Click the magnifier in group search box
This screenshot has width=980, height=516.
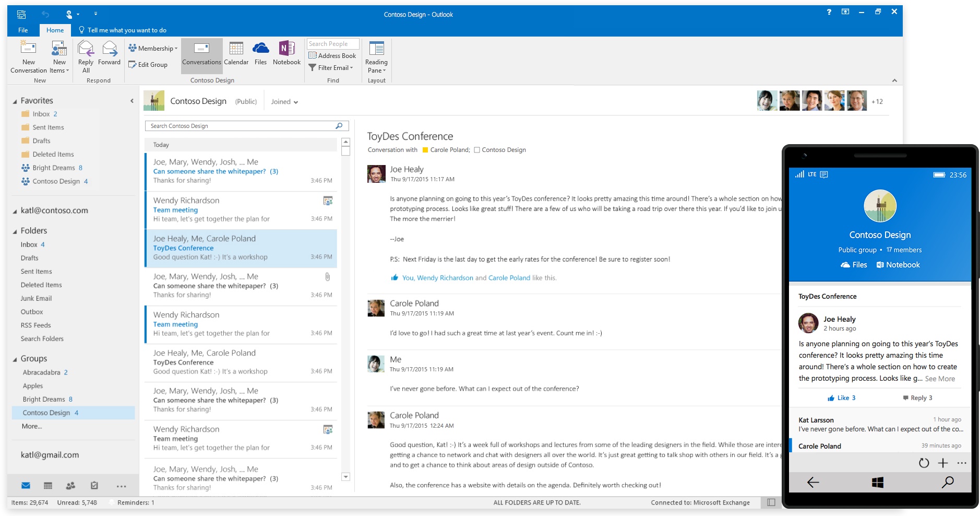click(x=339, y=126)
